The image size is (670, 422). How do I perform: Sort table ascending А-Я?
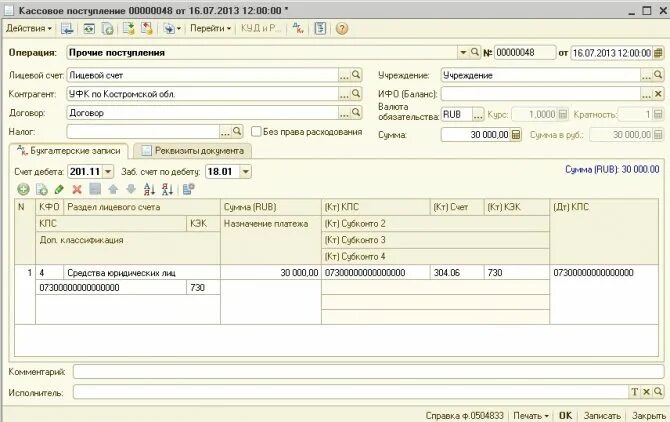pyautogui.click(x=149, y=189)
